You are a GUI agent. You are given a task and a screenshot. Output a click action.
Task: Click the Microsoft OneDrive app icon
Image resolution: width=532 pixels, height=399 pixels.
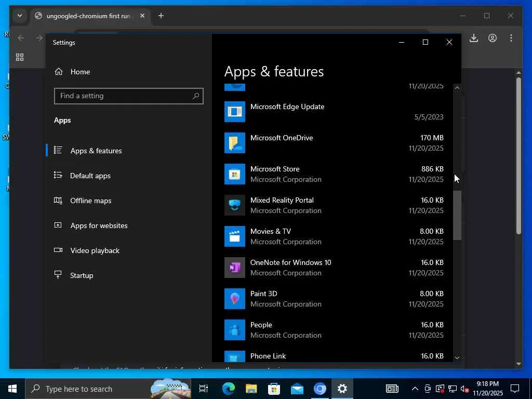click(234, 143)
